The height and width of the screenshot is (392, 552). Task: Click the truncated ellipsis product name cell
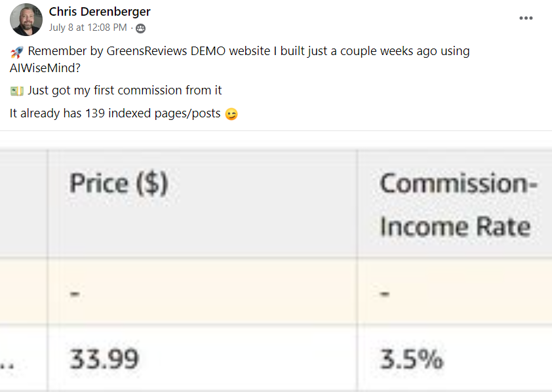(x=23, y=358)
